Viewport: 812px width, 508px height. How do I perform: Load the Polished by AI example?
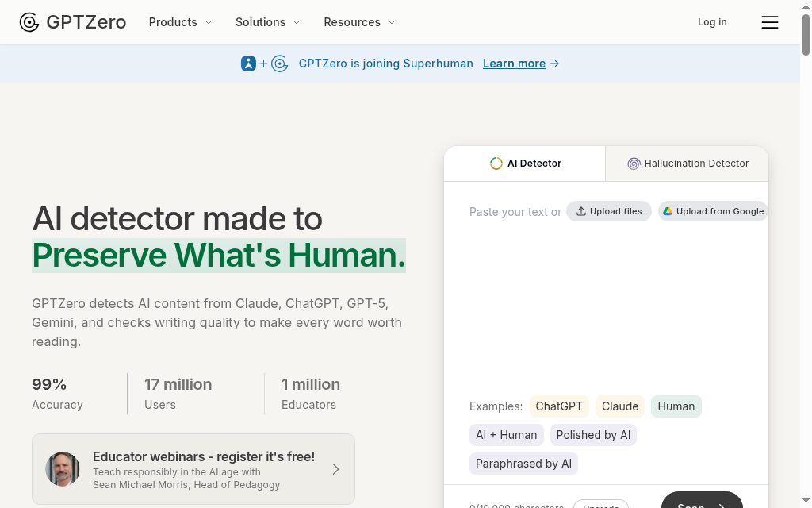click(593, 435)
